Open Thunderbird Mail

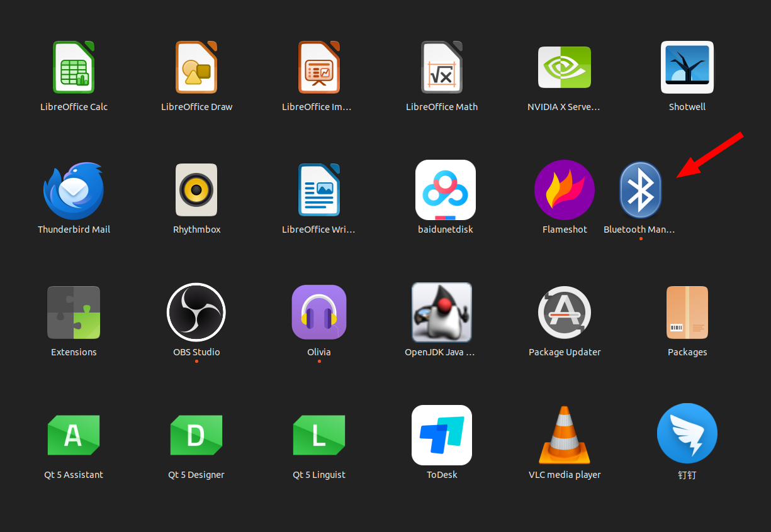[x=74, y=190]
